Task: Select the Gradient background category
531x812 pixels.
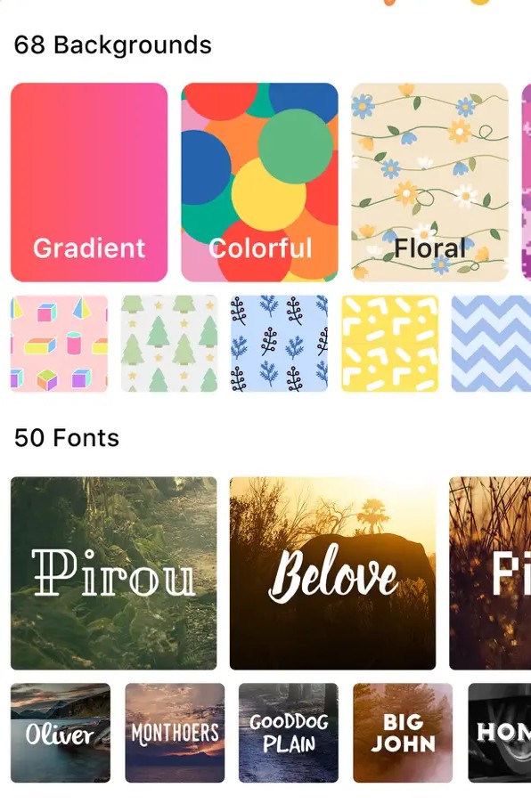Action: [x=89, y=183]
